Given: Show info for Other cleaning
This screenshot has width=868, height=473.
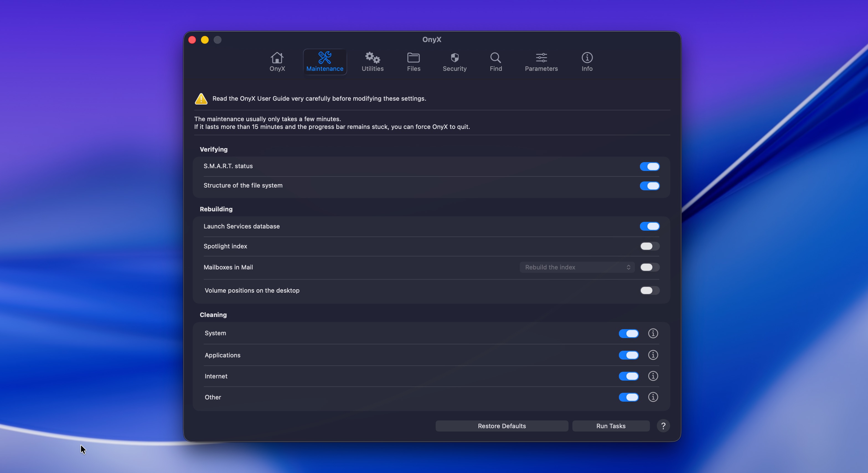Looking at the screenshot, I should (x=653, y=397).
